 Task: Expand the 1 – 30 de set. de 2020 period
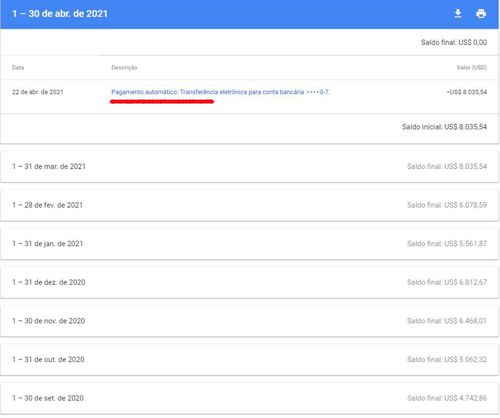click(249, 398)
